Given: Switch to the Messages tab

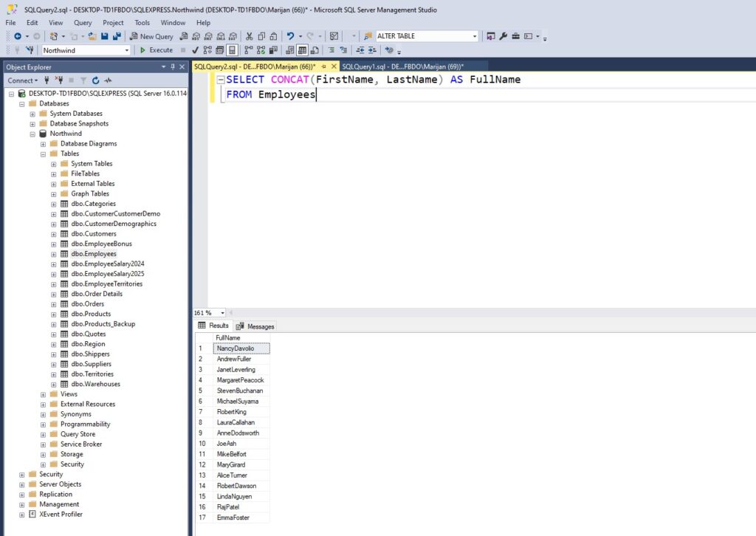Looking at the screenshot, I should click(x=255, y=326).
